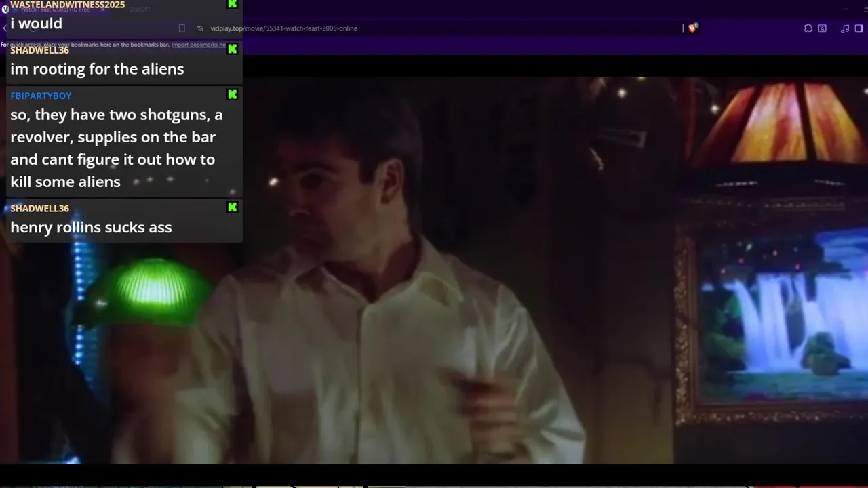Click the message starting 'so, they have two shotguns'
The image size is (868, 488).
[116, 148]
